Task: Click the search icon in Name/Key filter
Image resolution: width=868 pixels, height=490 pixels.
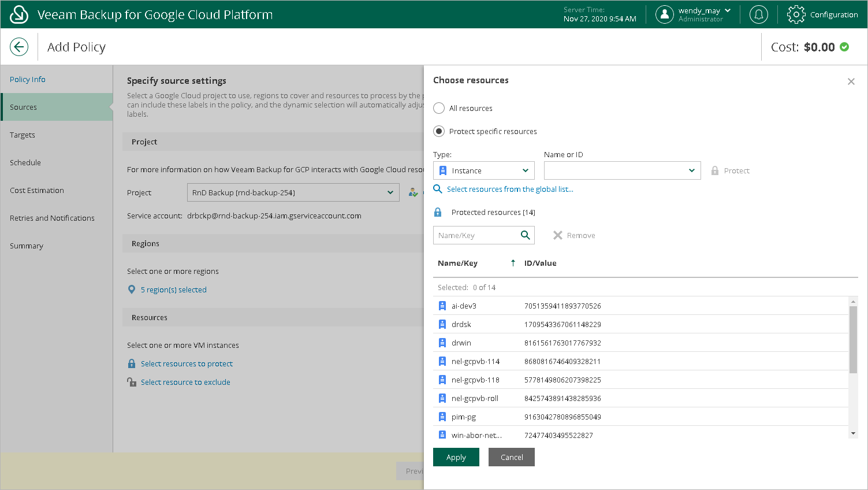Action: [x=526, y=235]
